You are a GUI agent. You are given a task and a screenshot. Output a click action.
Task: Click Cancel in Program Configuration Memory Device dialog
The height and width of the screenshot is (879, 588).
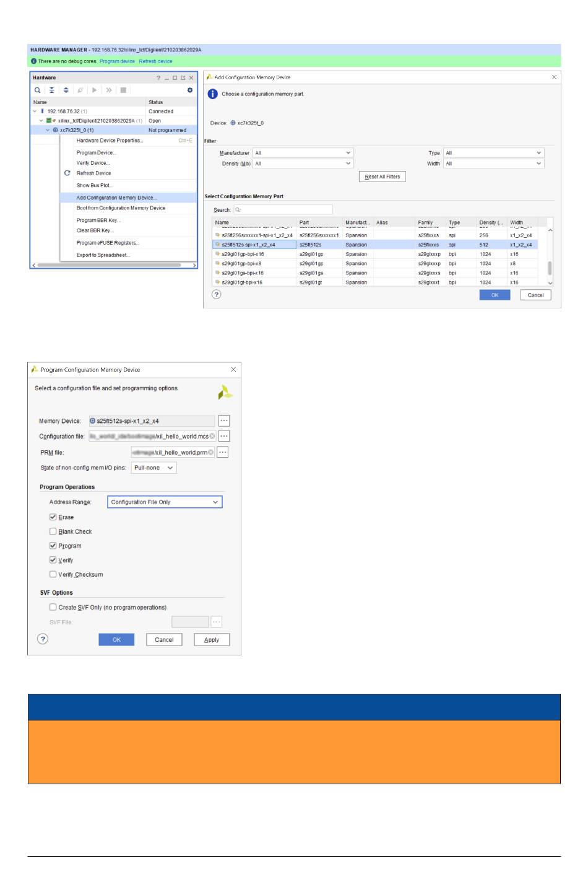click(x=164, y=639)
